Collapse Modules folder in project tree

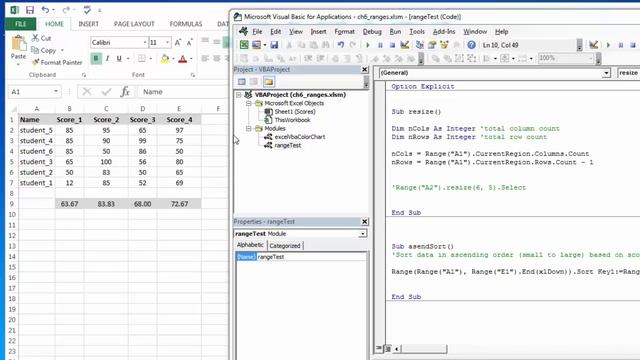click(x=249, y=129)
